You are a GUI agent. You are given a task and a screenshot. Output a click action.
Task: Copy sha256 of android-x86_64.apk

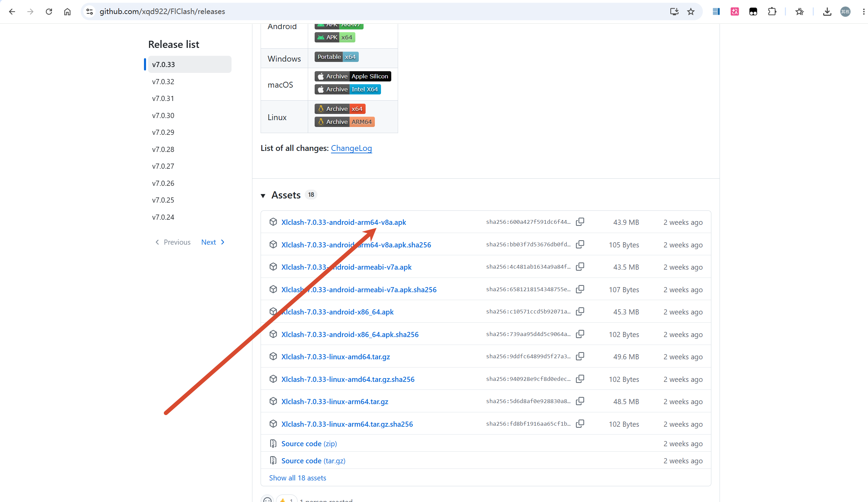tap(580, 311)
